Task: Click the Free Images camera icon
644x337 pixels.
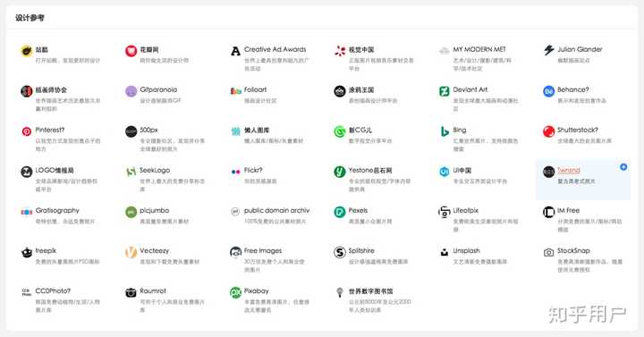Action: [x=236, y=252]
